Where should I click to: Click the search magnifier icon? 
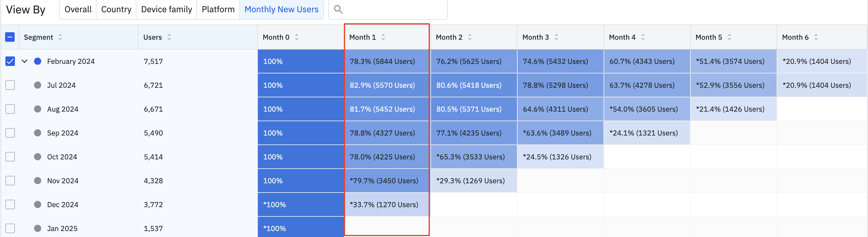pyautogui.click(x=338, y=10)
